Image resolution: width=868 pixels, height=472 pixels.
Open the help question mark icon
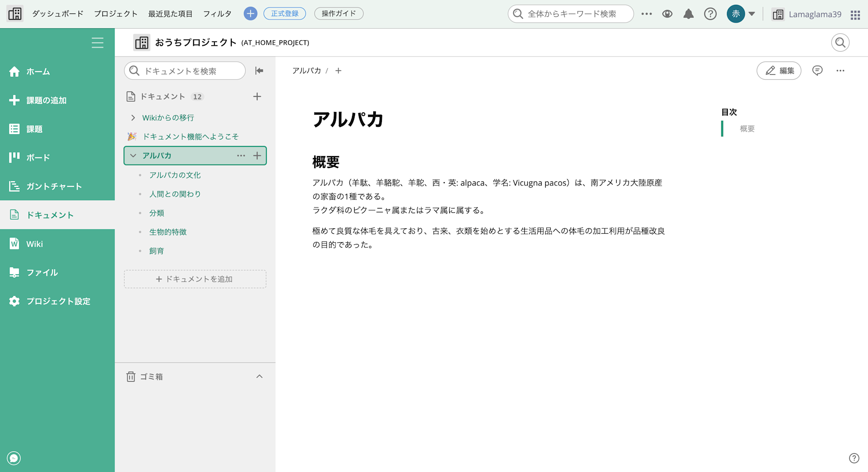(710, 13)
